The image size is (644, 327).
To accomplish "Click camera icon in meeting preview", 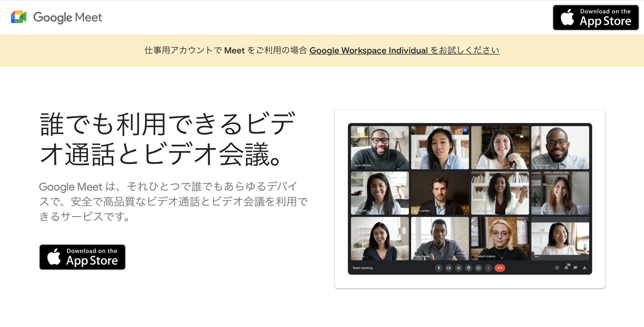I will (449, 268).
